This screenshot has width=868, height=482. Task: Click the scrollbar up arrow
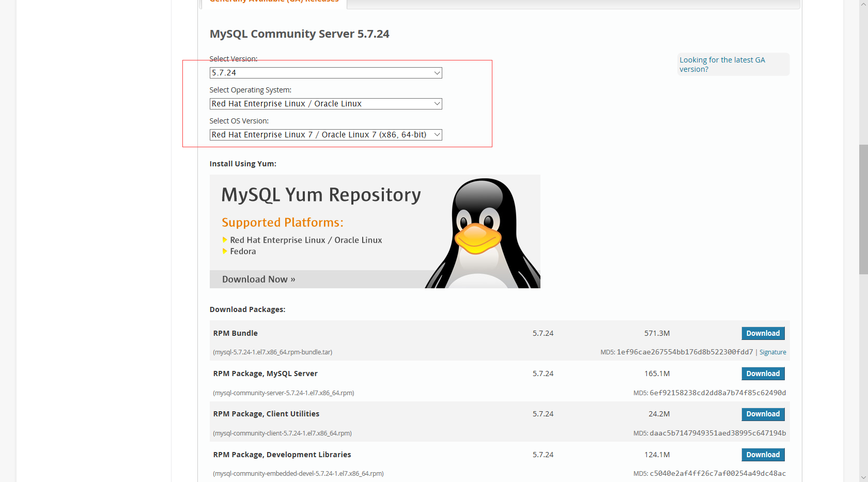pos(863,4)
